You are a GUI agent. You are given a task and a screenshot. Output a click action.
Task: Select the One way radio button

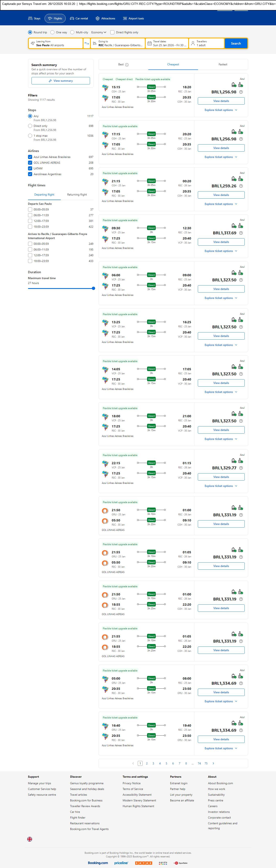tap(52, 32)
